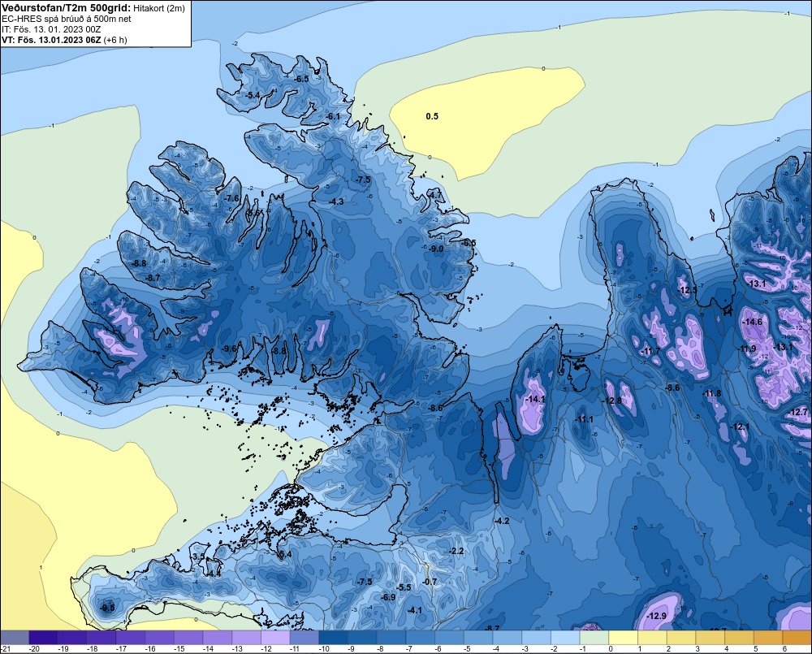Click the -11.9 temperature reading
This screenshot has height=654, width=812.
coord(747,349)
